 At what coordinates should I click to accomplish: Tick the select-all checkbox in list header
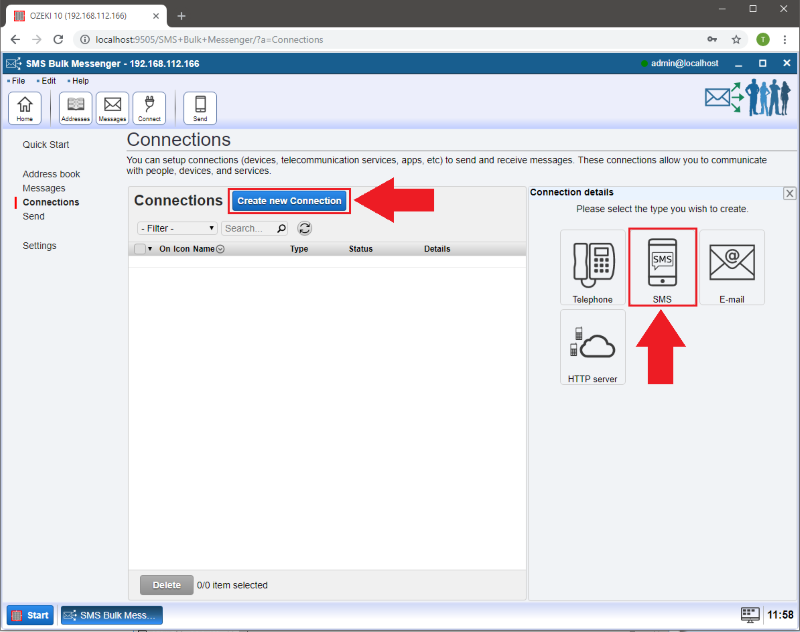(x=140, y=249)
